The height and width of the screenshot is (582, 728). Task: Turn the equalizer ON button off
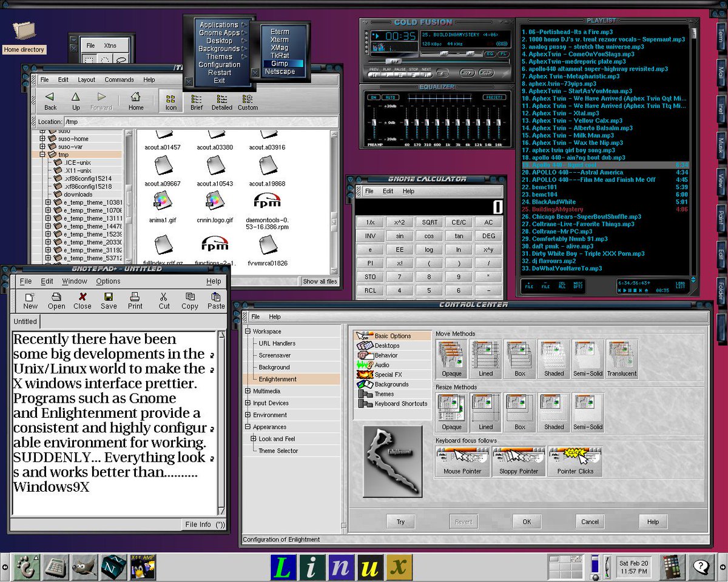374,97
